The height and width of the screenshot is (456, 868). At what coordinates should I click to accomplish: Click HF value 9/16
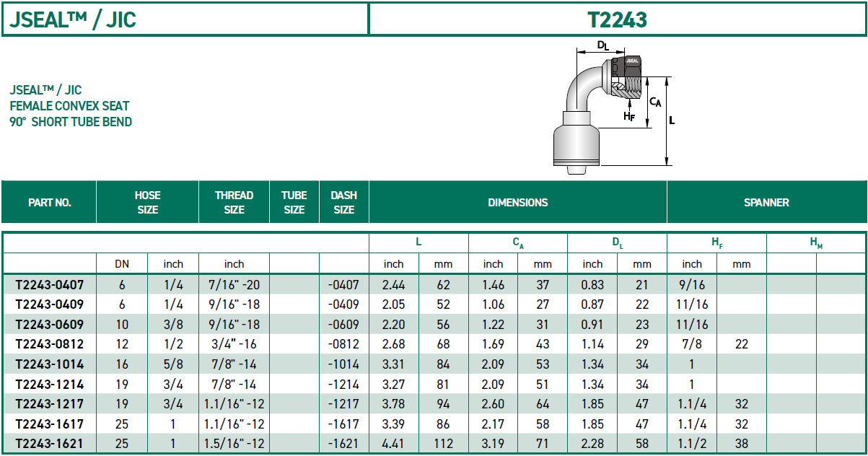click(691, 285)
